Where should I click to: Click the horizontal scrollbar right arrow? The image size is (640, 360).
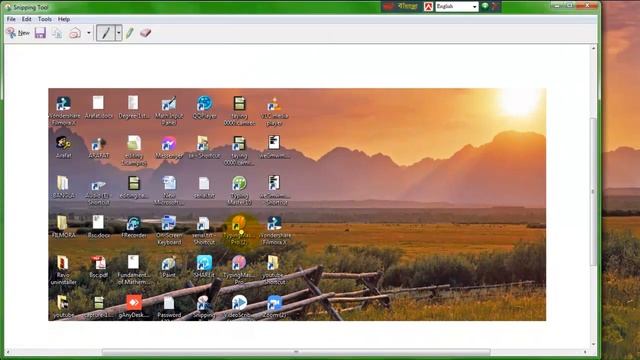pyautogui.click(x=585, y=351)
